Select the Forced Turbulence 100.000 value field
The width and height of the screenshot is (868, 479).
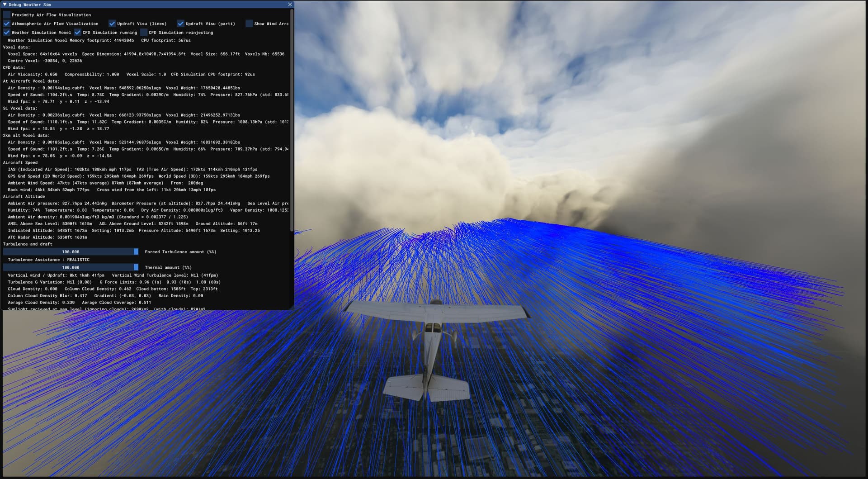click(70, 251)
